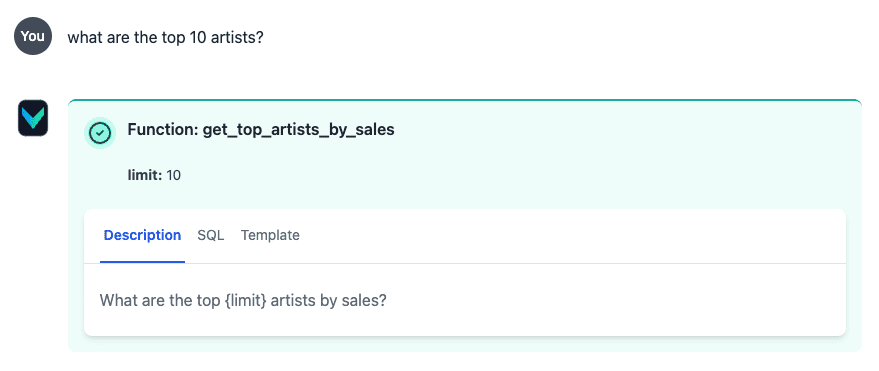The height and width of the screenshot is (371, 879).
Task: Click the green checkmark status icon
Action: pos(100,133)
